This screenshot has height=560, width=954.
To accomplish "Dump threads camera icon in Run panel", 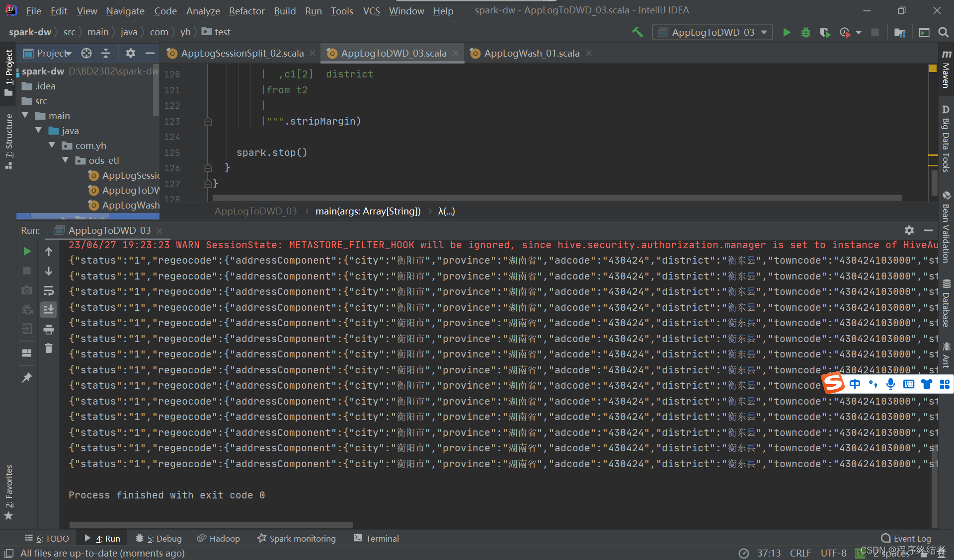I will pos(27,290).
